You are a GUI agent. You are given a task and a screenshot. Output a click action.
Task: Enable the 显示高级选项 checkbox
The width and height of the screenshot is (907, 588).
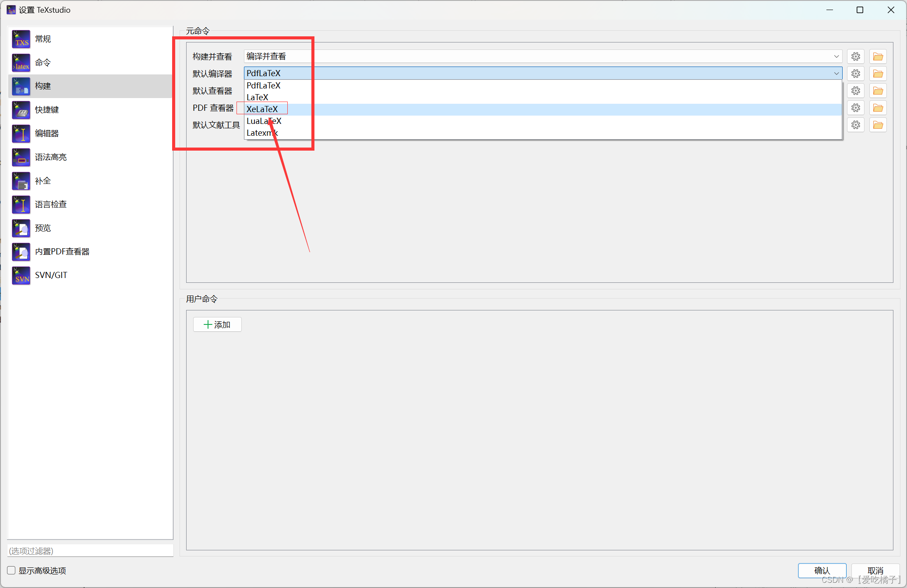point(10,570)
